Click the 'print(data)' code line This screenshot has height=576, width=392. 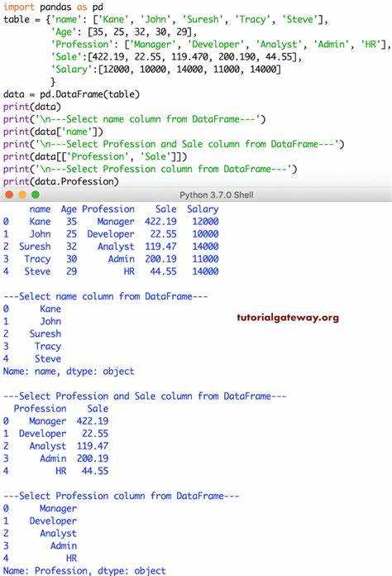coord(32,107)
